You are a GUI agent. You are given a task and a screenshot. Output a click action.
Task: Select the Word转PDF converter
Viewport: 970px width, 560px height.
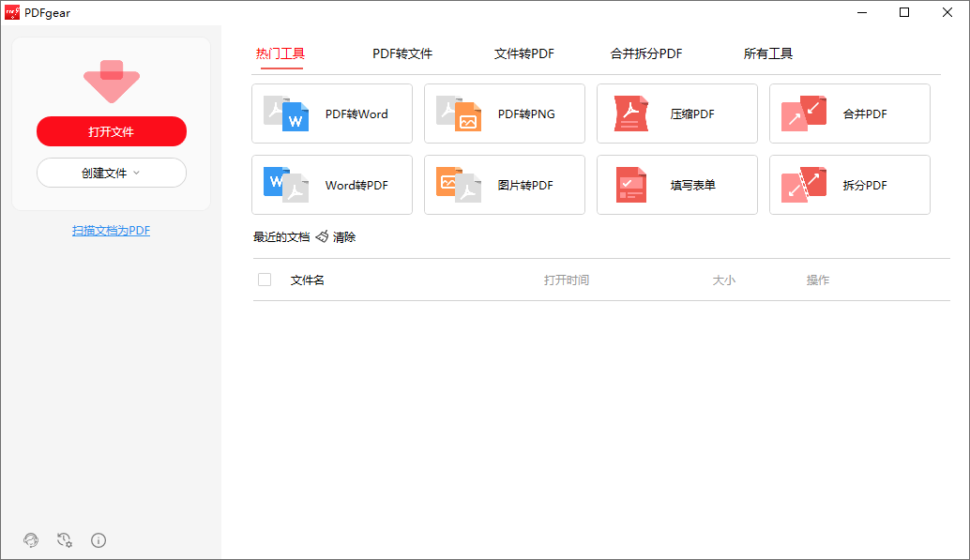point(331,185)
